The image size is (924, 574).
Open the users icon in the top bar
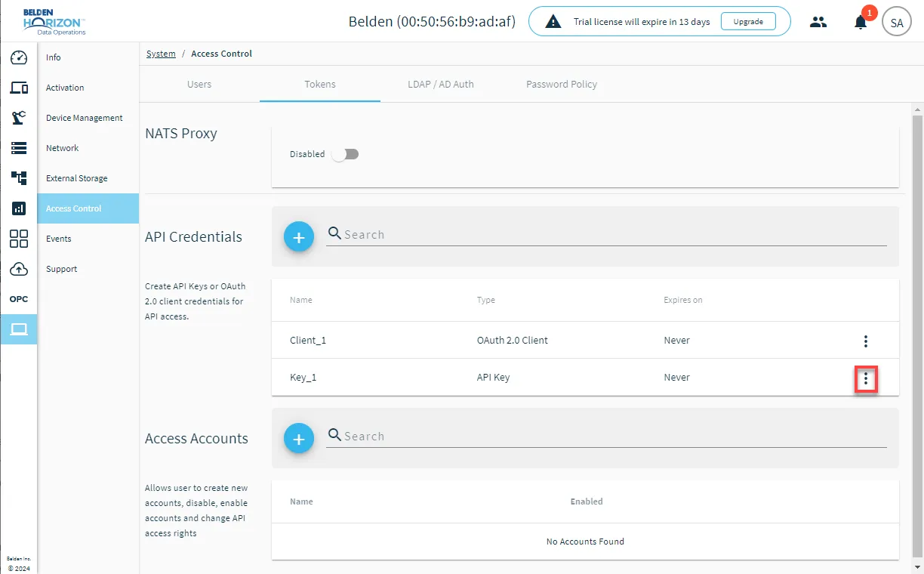pos(818,22)
